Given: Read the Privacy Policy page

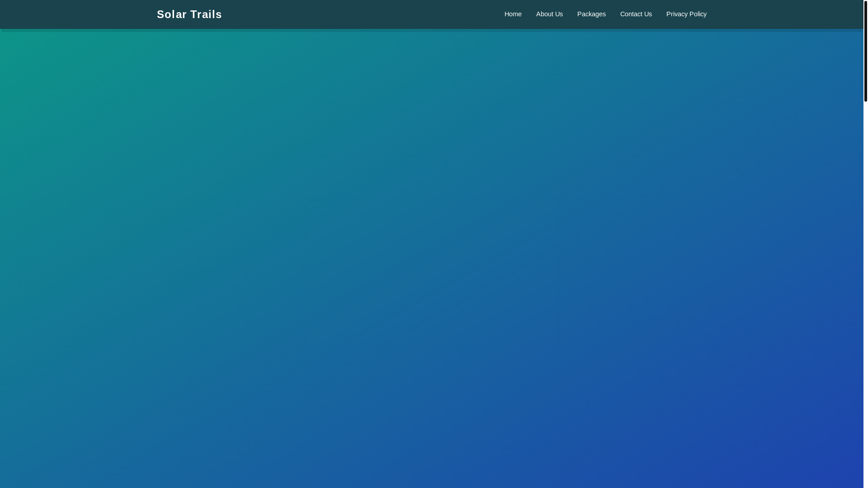Looking at the screenshot, I should [686, 14].
